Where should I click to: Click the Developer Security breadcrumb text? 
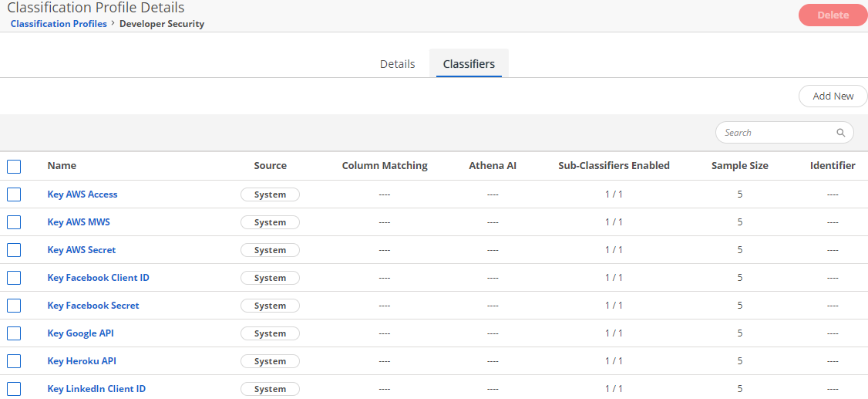(162, 24)
